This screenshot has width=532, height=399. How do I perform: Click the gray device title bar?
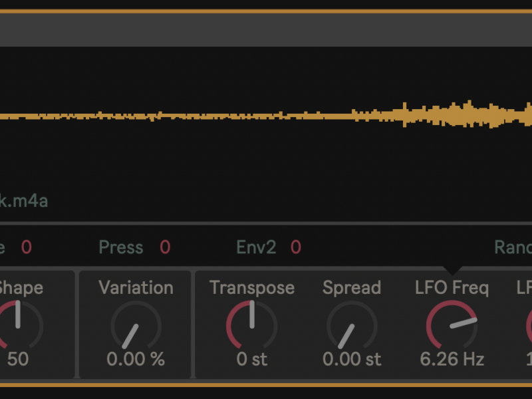266,30
